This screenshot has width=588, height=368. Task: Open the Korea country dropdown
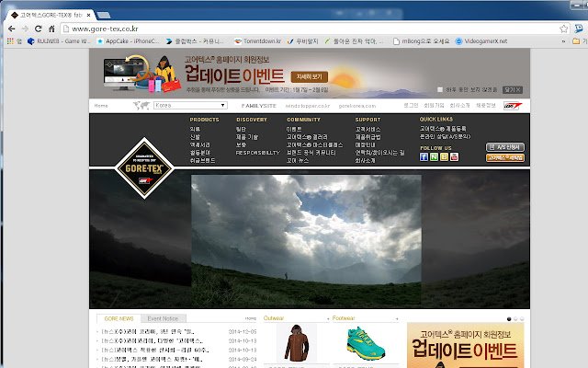click(x=190, y=106)
